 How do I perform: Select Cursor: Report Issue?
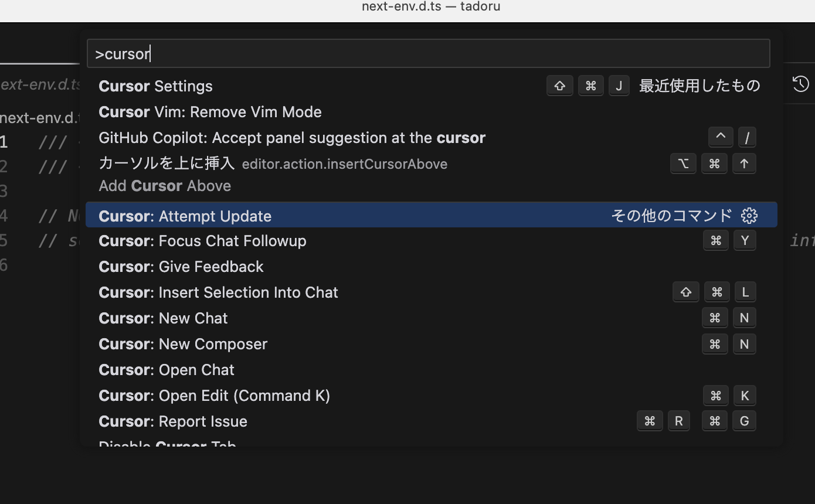coord(173,421)
